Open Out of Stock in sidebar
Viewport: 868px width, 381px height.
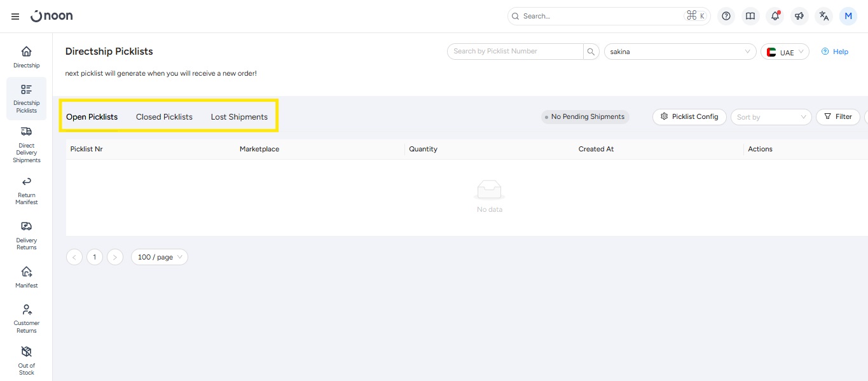26,360
